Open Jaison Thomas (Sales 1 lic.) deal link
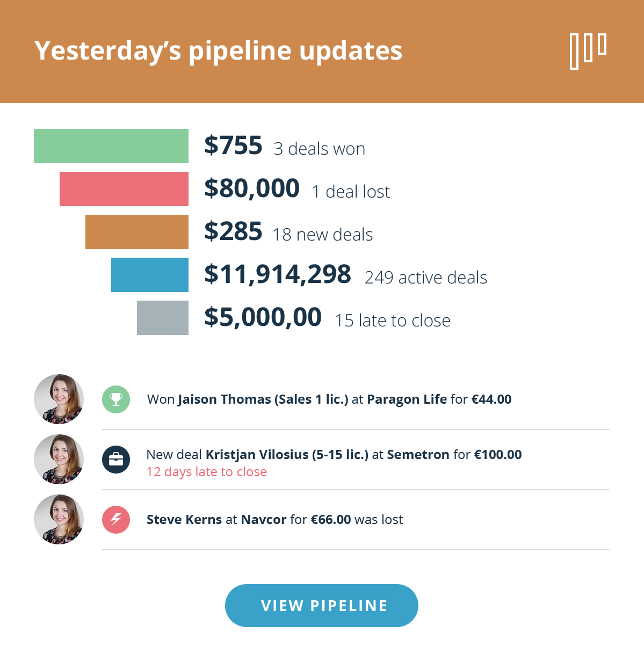Viewport: 644px width, 670px height. coord(263,399)
